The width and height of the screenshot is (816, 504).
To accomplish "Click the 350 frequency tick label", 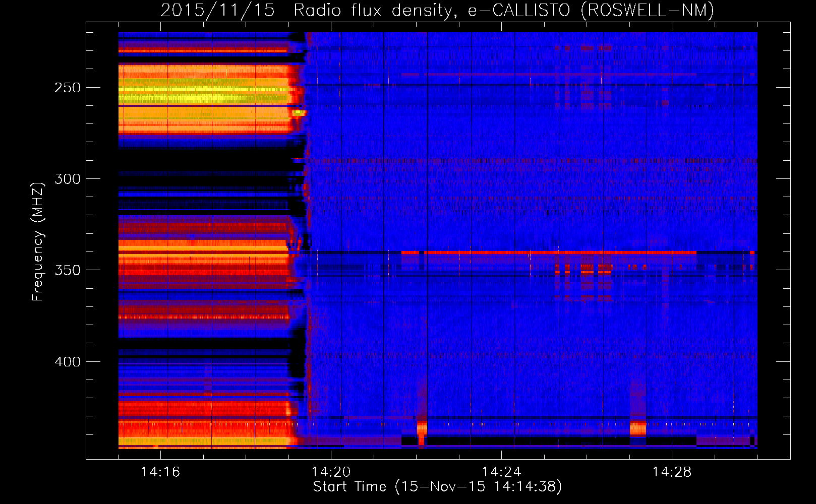I will coord(68,270).
